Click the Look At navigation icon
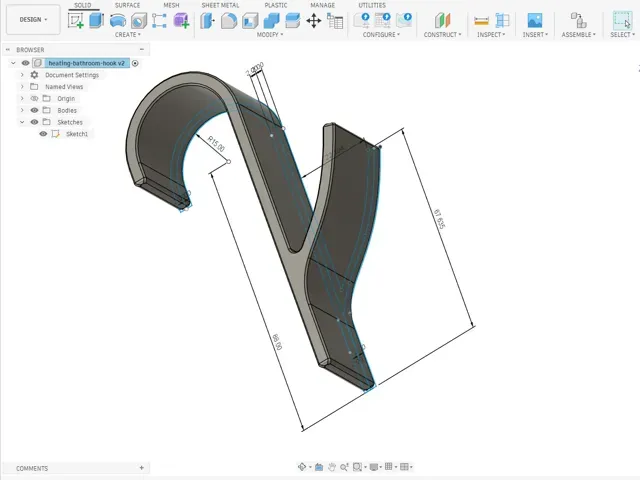The height and width of the screenshot is (480, 640). pyautogui.click(x=319, y=467)
